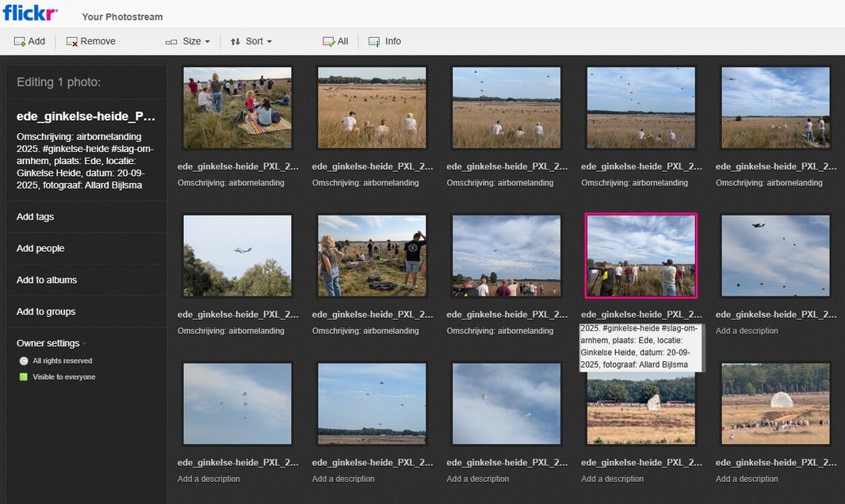The height and width of the screenshot is (504, 845).
Task: Click description under picnic blanket photo
Action: (231, 183)
